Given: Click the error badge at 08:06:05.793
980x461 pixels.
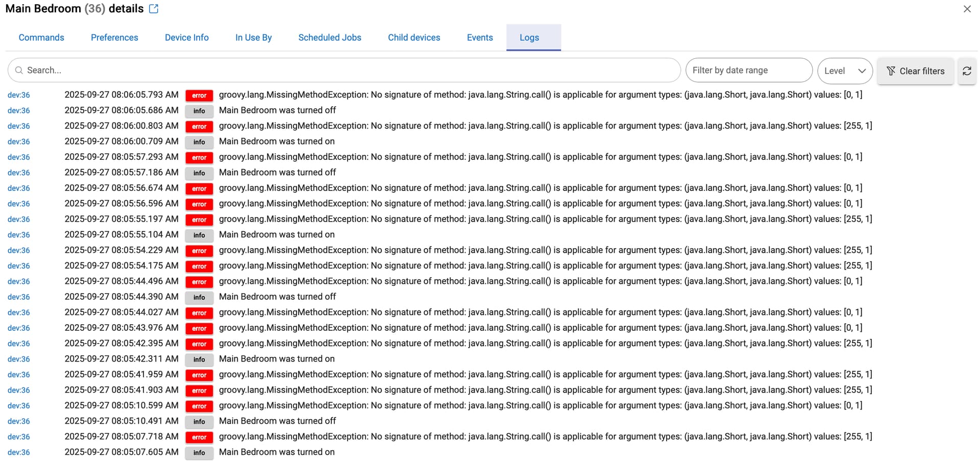Looking at the screenshot, I should point(199,95).
